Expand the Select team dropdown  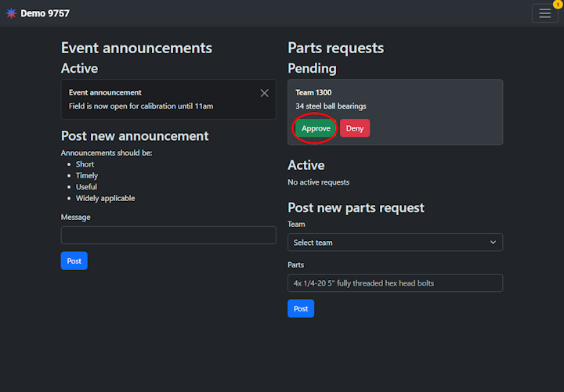coord(394,243)
